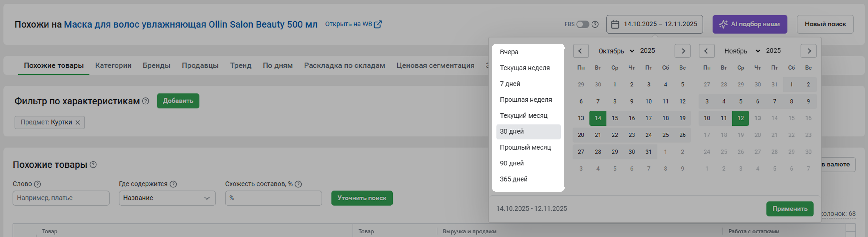The height and width of the screenshot is (237, 868).
Task: Select October 22 in the calendar
Action: click(x=615, y=135)
